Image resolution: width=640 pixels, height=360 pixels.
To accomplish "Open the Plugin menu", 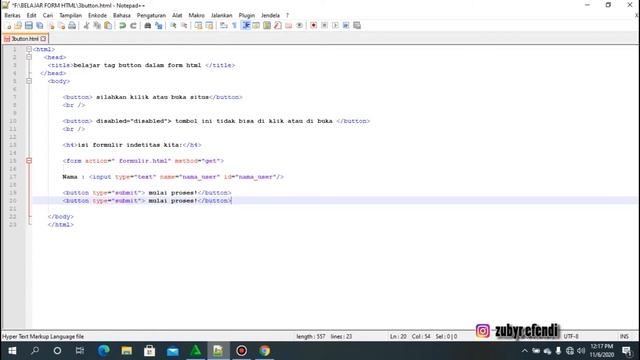I will click(247, 16).
